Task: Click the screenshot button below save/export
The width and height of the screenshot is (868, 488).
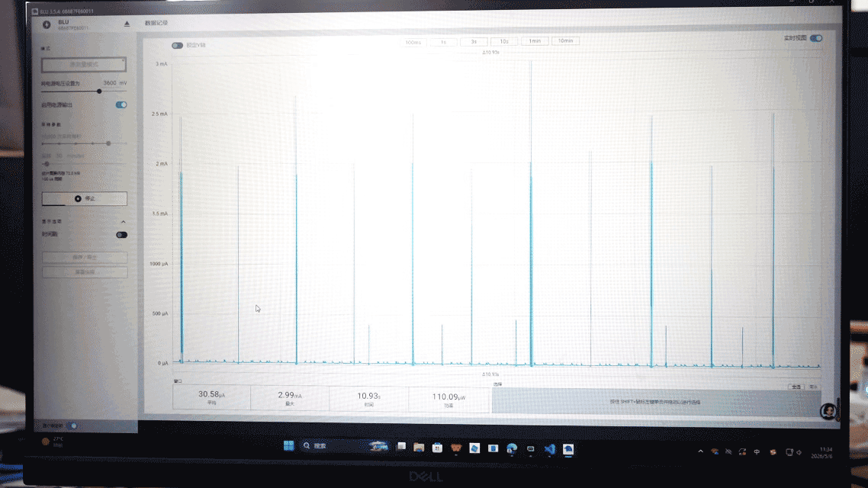Action: pyautogui.click(x=85, y=272)
